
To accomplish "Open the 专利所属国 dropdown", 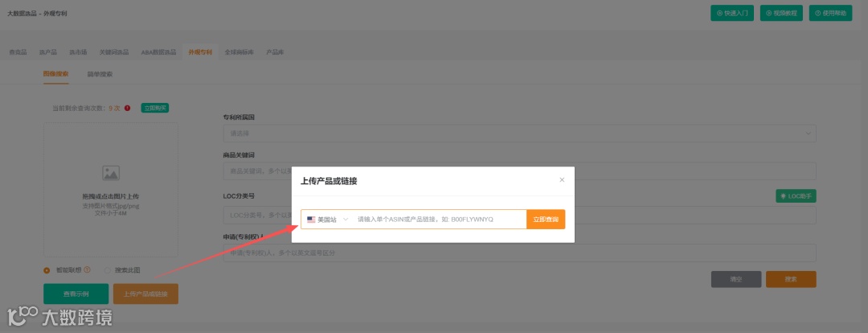I will [519, 133].
